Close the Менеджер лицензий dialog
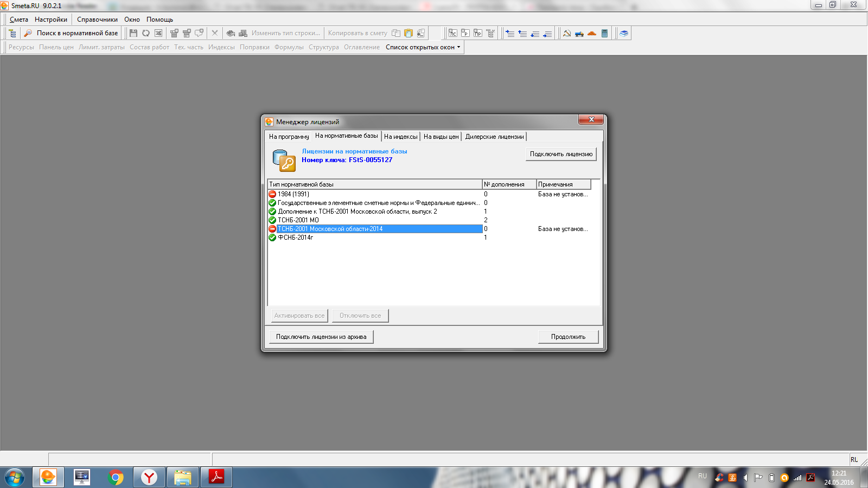868x488 pixels. click(x=591, y=119)
